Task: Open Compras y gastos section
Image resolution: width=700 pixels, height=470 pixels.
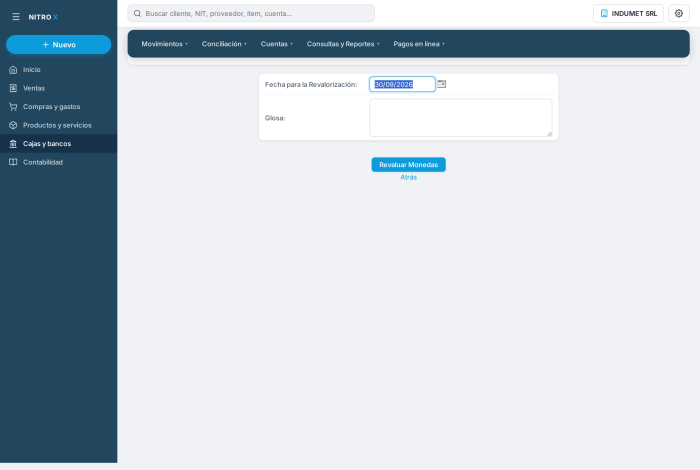Action: 58,107
